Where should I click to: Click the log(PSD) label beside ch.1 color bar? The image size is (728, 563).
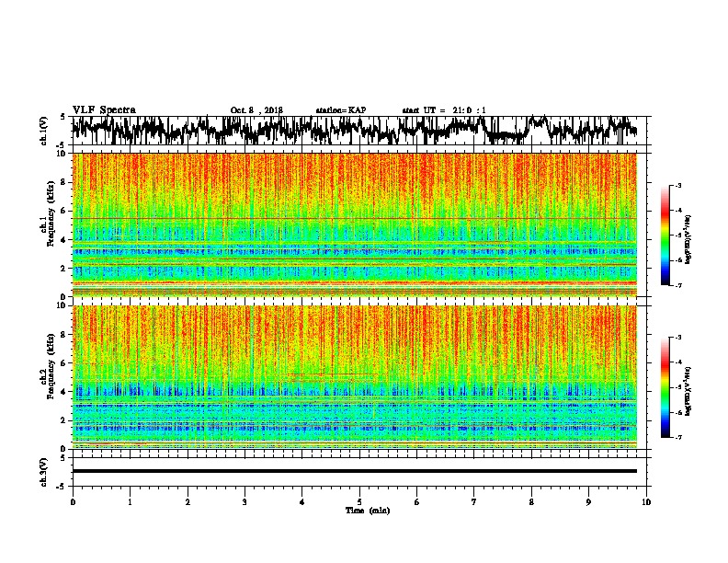click(688, 240)
